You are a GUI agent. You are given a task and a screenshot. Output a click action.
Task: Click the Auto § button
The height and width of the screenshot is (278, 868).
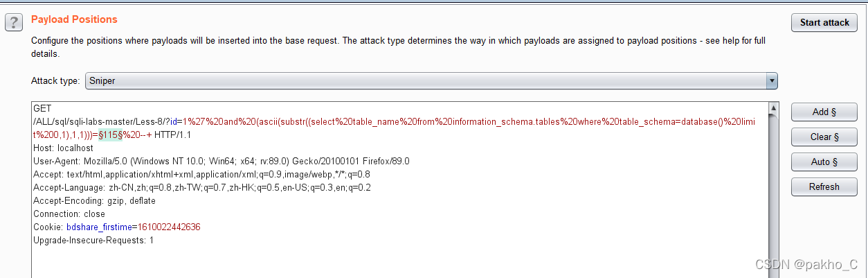tap(824, 162)
